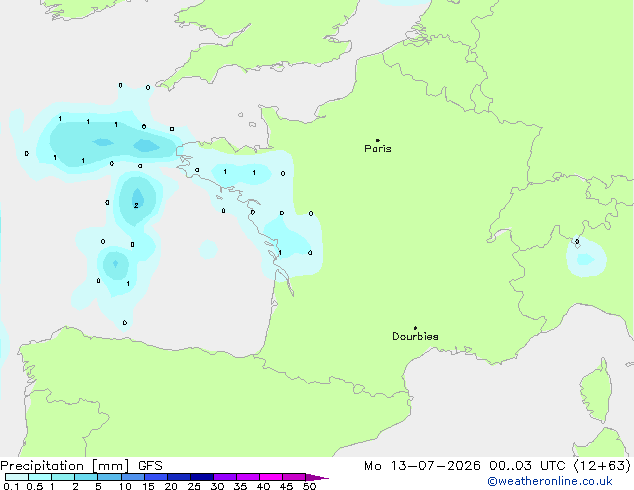Pick the legend swatch starting at 5 mm
This screenshot has width=634, height=490.
109,477
